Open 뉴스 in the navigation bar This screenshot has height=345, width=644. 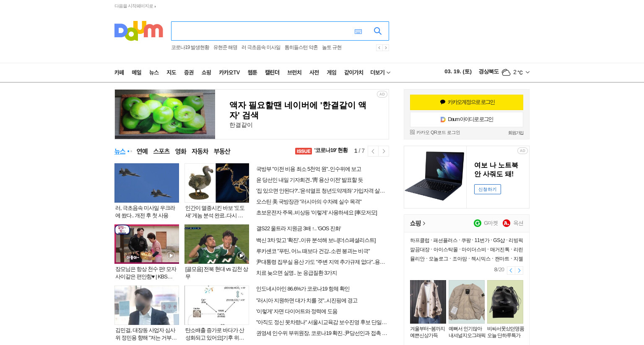pyautogui.click(x=154, y=72)
